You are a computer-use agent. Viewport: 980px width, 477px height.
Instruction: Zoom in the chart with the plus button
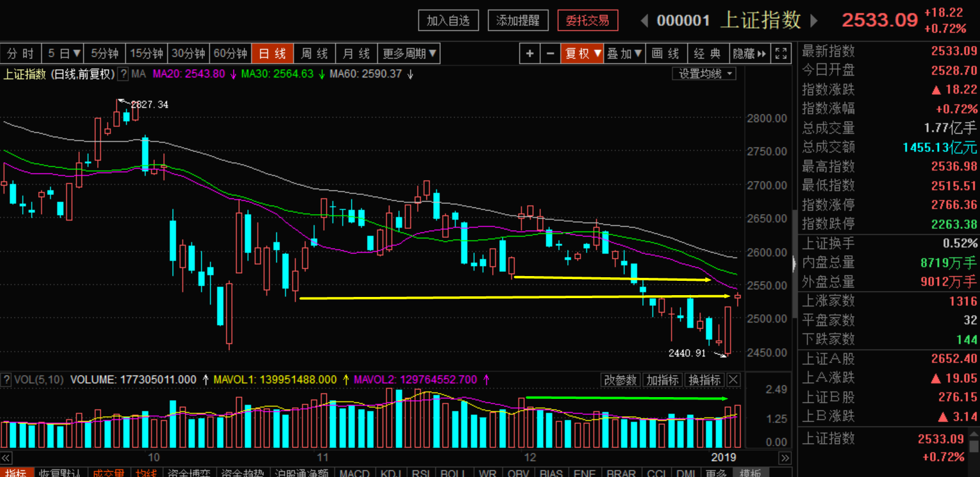pos(530,54)
